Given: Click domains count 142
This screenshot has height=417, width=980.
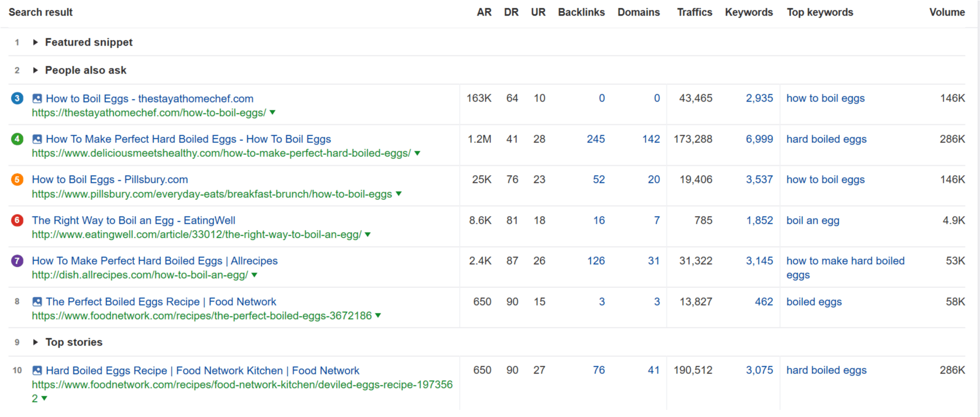Looking at the screenshot, I should click(651, 139).
